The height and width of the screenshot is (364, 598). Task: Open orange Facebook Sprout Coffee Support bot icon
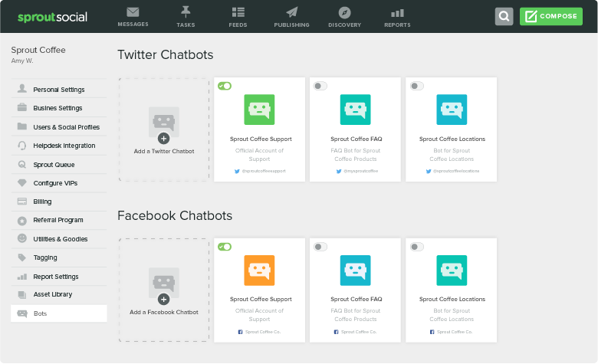point(259,271)
